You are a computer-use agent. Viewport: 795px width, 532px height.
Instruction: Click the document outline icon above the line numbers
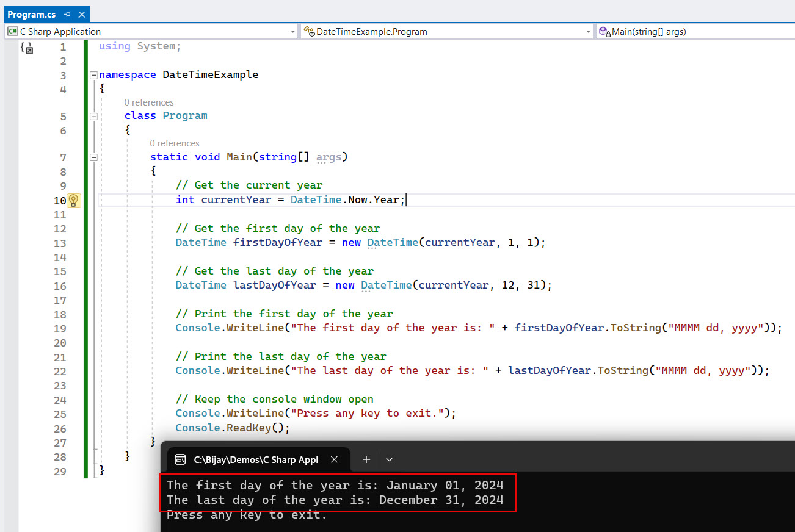(27, 48)
